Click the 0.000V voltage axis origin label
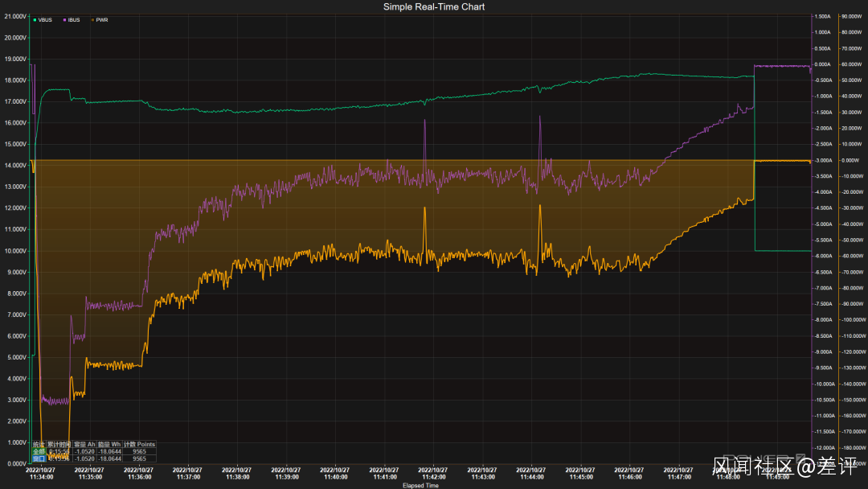Viewport: 868px width, 489px height. click(16, 463)
